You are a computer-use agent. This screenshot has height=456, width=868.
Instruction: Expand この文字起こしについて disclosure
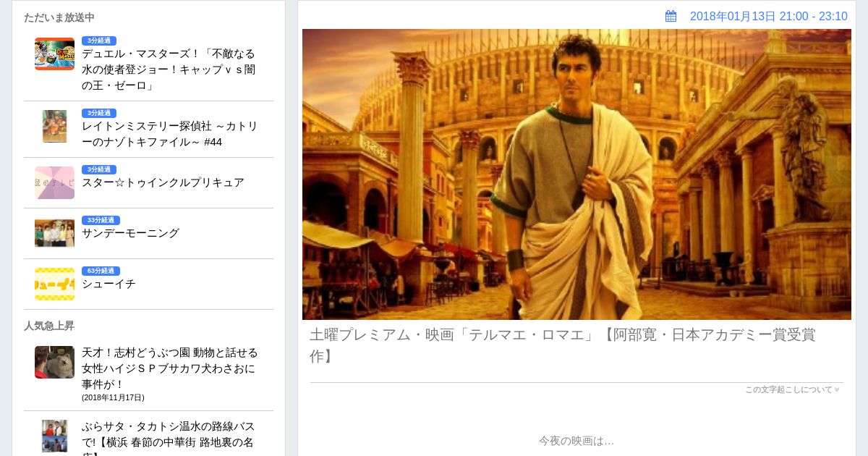pyautogui.click(x=792, y=389)
